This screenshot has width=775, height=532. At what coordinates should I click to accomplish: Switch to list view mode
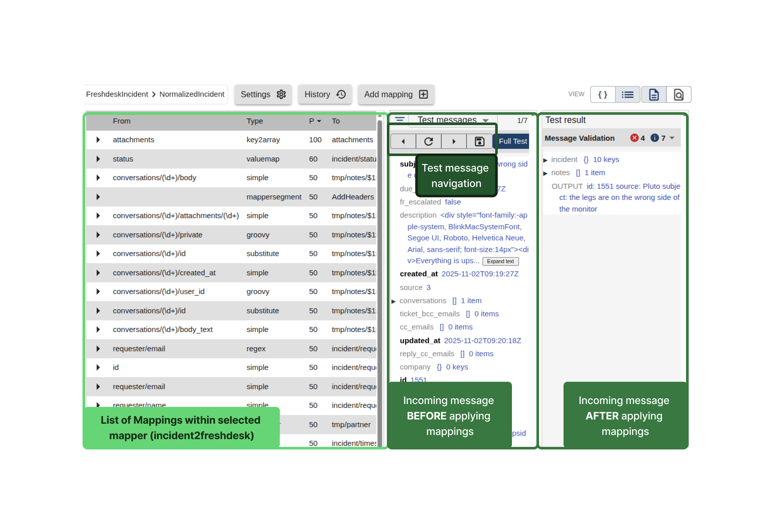(628, 95)
